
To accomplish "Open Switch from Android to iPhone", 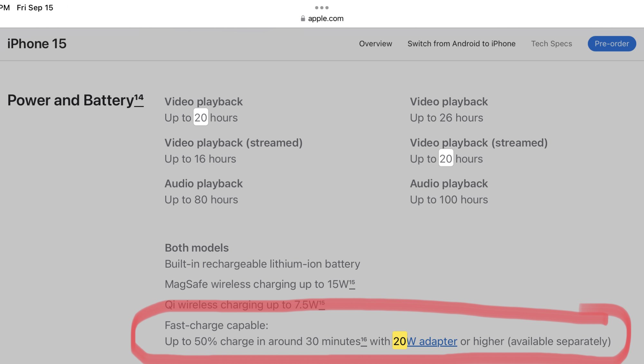I will point(461,43).
